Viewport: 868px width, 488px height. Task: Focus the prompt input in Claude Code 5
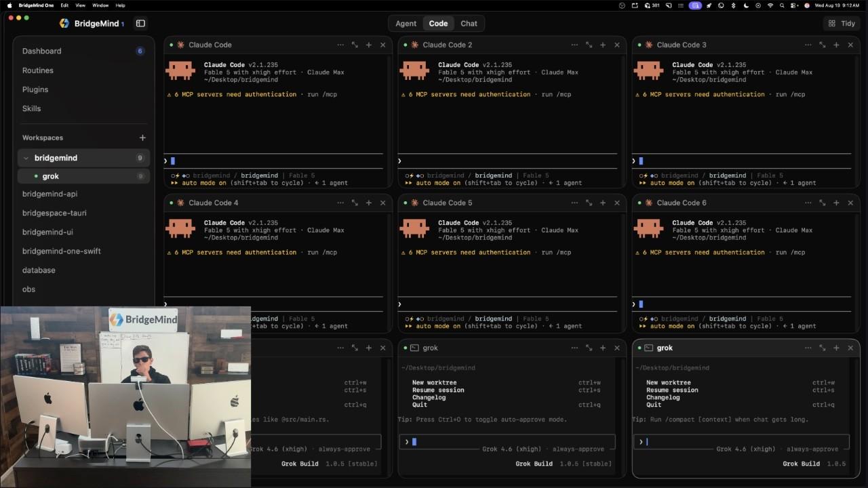[507, 304]
